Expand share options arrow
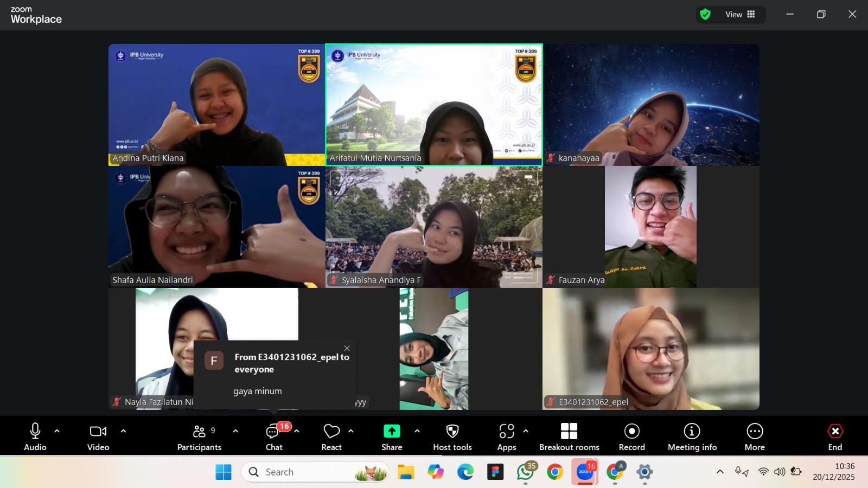 [417, 431]
